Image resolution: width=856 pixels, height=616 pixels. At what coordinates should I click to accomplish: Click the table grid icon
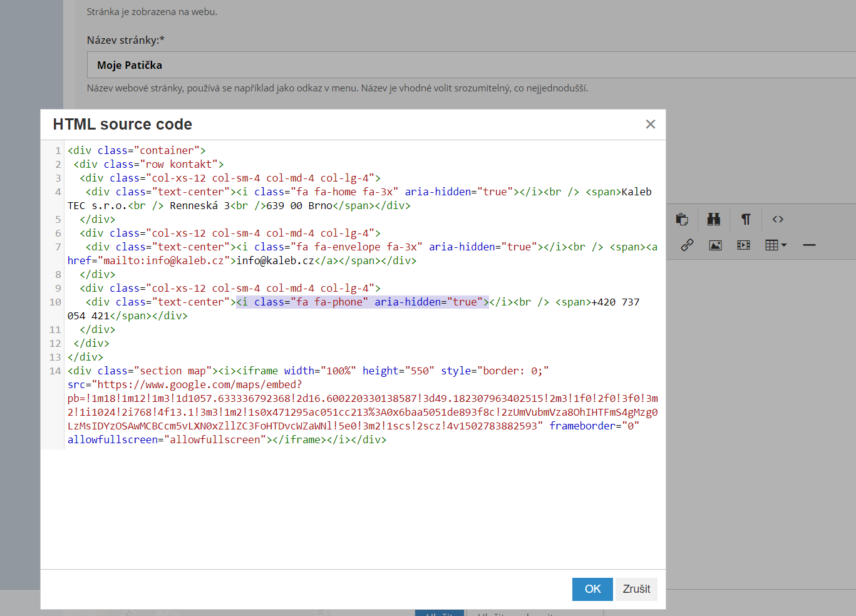coord(771,245)
